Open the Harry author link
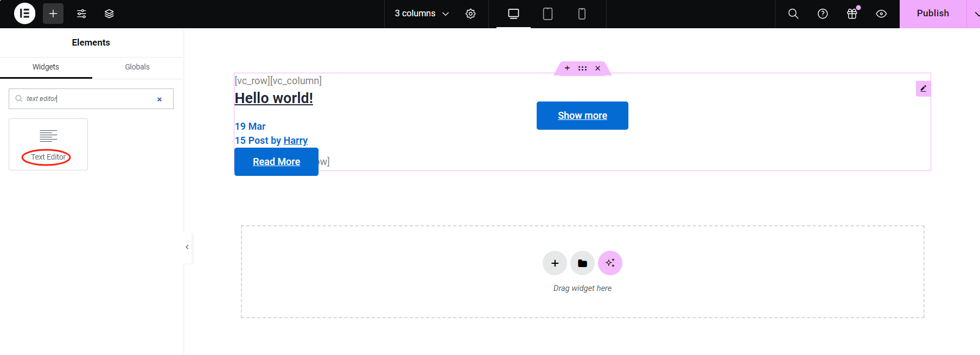This screenshot has width=980, height=355. [295, 141]
